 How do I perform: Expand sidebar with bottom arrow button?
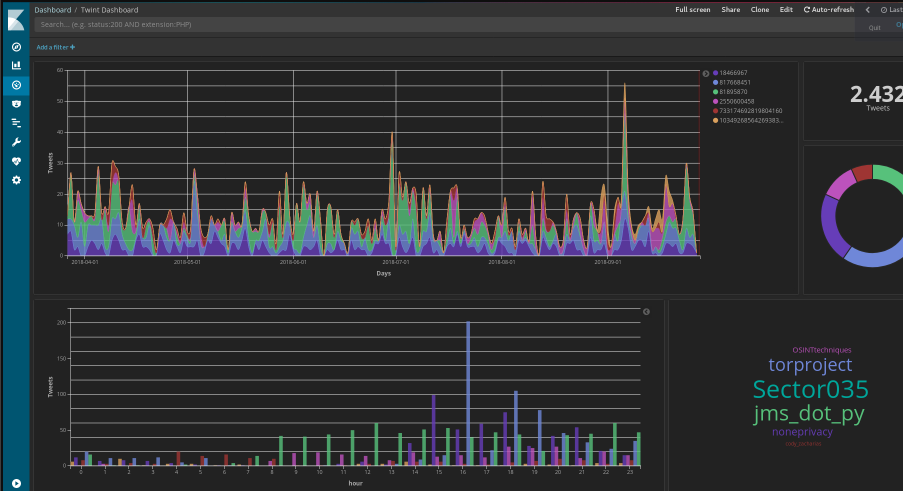point(16,483)
